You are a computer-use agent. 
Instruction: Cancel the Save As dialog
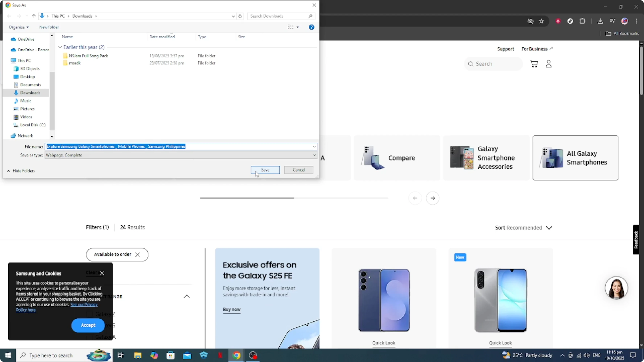298,170
